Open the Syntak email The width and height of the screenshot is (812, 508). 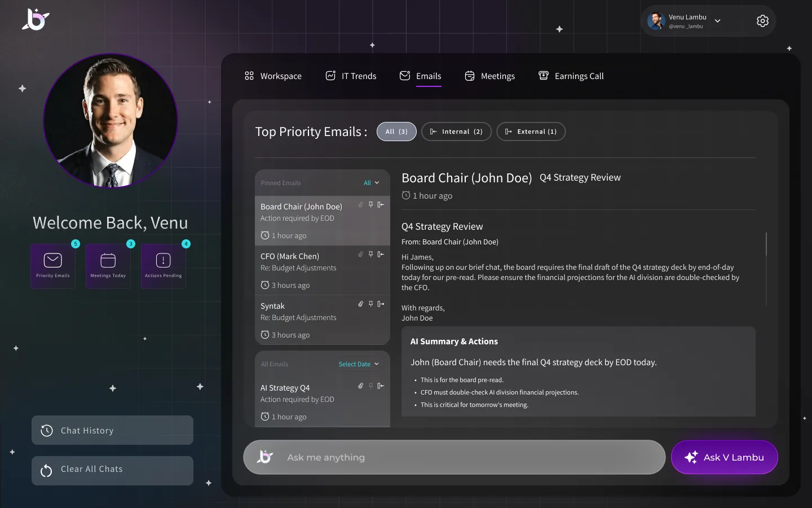click(x=323, y=320)
